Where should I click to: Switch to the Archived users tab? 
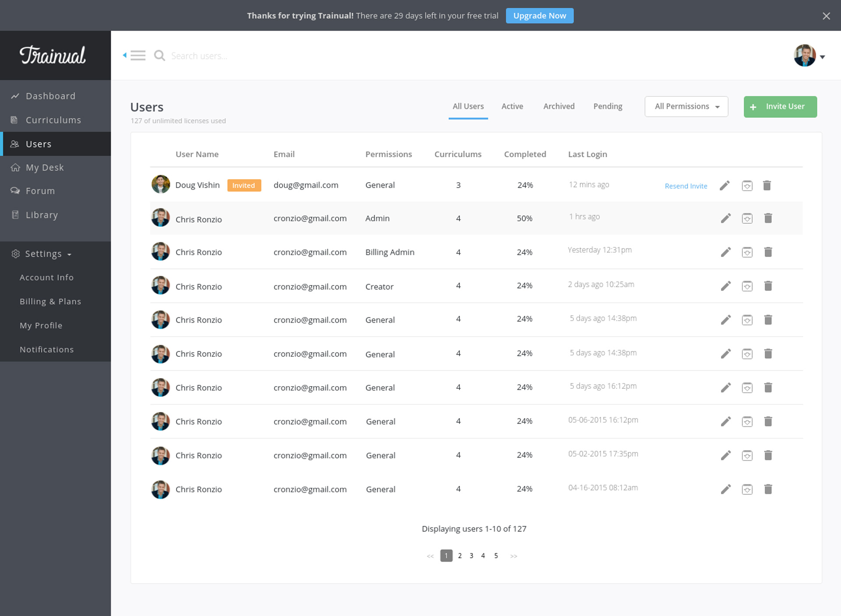point(559,106)
